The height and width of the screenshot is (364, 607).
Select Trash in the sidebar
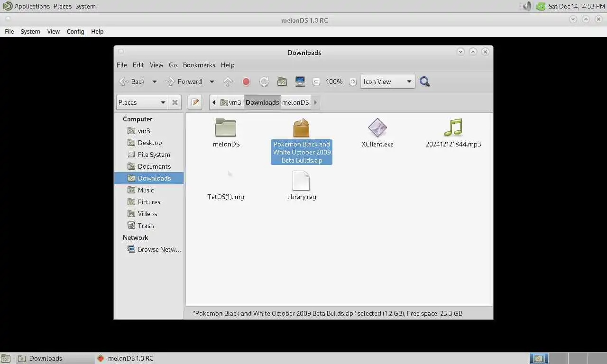click(149, 226)
